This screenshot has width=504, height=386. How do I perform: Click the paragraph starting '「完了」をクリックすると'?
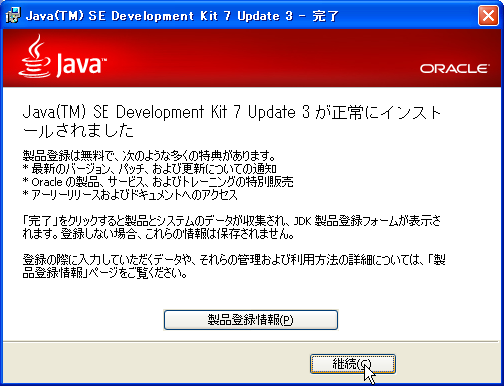click(232, 227)
